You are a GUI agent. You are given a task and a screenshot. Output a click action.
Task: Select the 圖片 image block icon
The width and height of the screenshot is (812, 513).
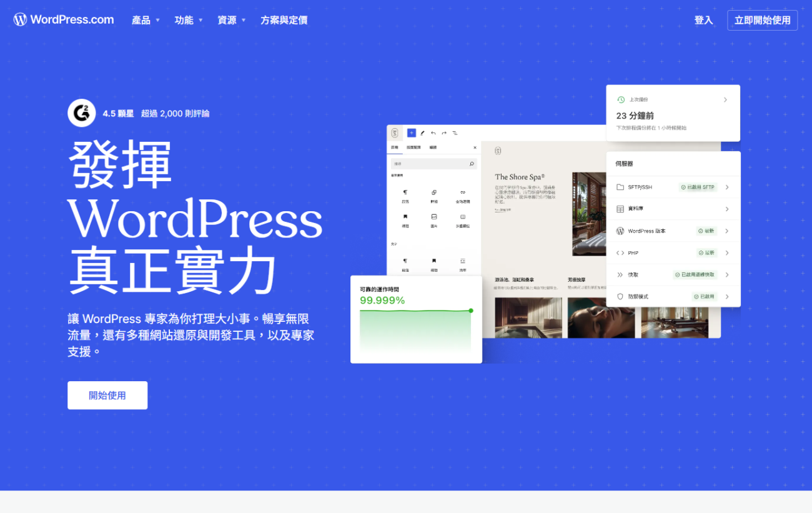point(433,217)
